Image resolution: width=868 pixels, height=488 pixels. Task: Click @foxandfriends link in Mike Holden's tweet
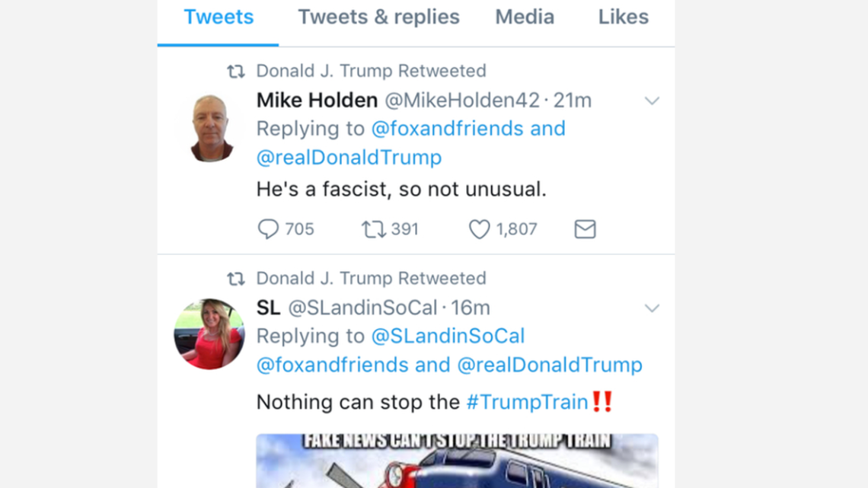pyautogui.click(x=448, y=129)
